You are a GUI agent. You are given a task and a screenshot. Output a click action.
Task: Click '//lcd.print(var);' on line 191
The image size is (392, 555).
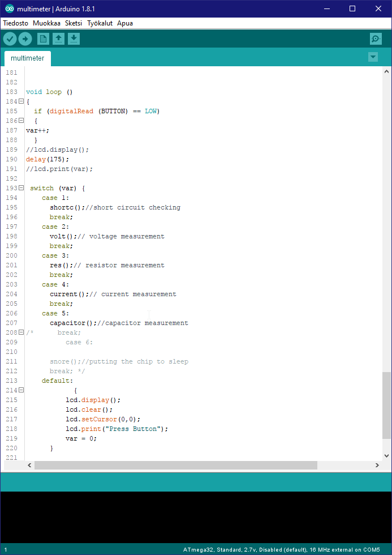click(59, 169)
